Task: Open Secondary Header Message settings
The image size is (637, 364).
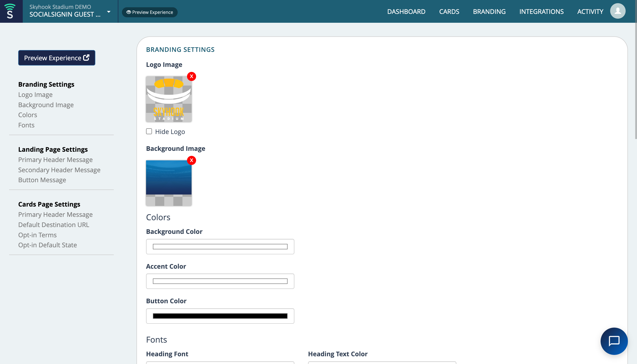Action: click(59, 170)
